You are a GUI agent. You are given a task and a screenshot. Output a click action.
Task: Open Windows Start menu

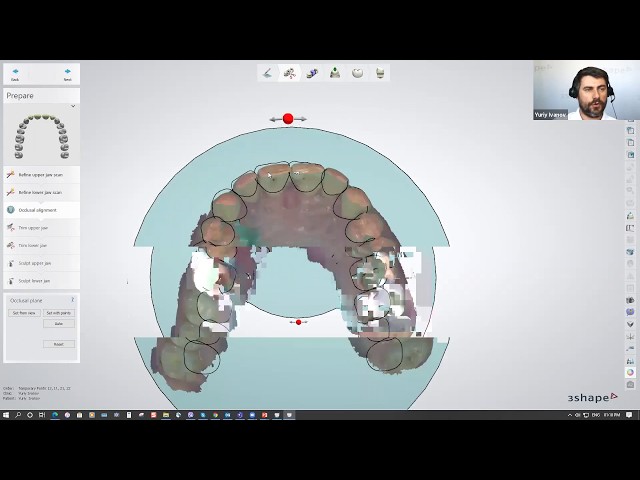(6, 415)
